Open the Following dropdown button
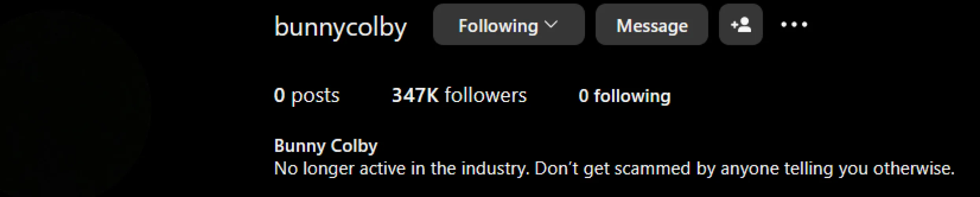980x197 pixels. (508, 25)
